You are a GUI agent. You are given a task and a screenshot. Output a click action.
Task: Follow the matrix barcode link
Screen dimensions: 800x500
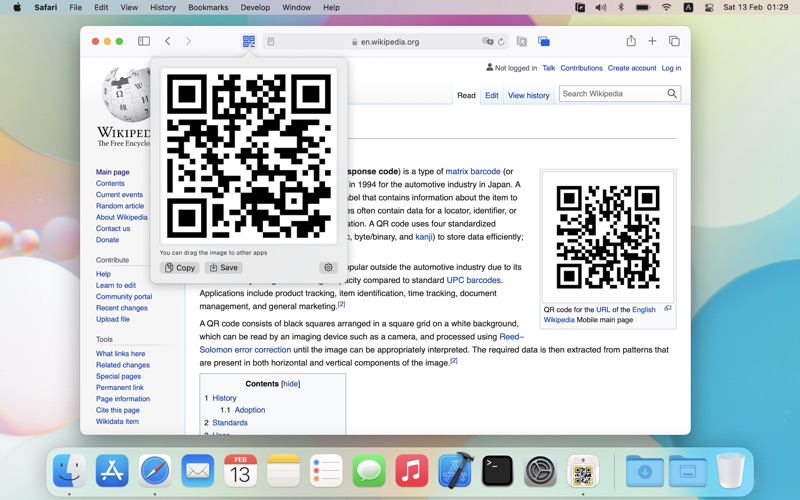click(473, 171)
